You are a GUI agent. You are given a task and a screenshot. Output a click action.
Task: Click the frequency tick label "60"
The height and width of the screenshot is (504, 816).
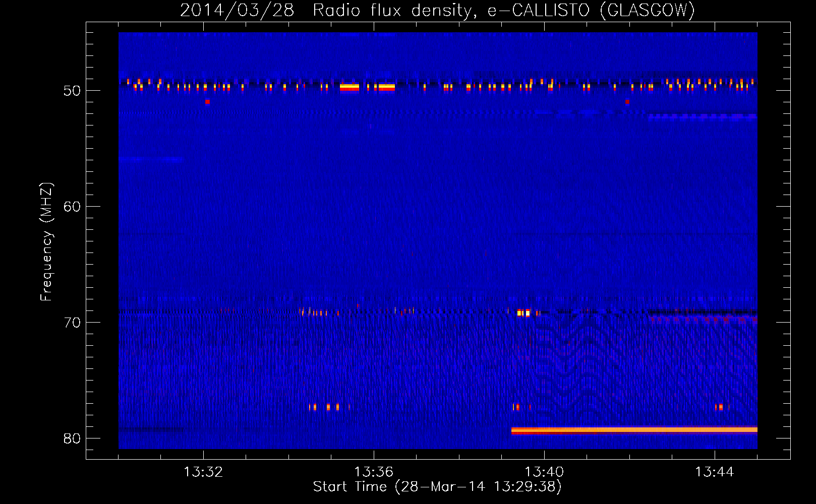point(72,207)
